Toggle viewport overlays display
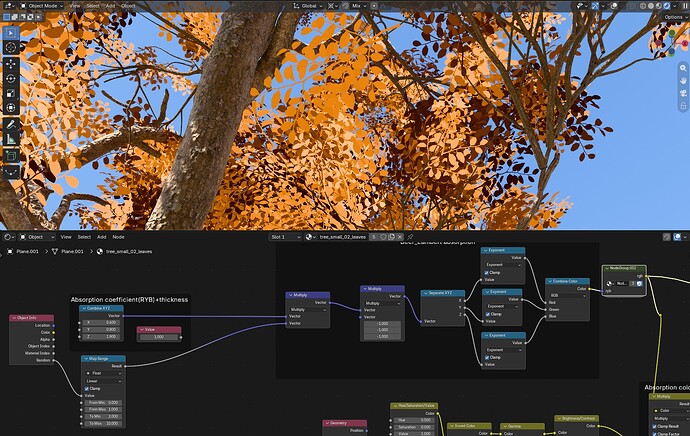690x436 pixels. (615, 6)
